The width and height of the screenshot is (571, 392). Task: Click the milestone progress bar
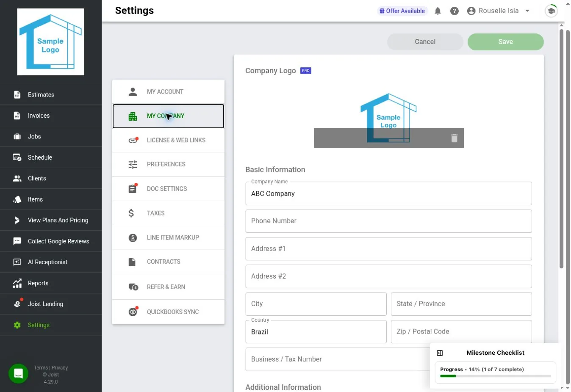pos(496,376)
